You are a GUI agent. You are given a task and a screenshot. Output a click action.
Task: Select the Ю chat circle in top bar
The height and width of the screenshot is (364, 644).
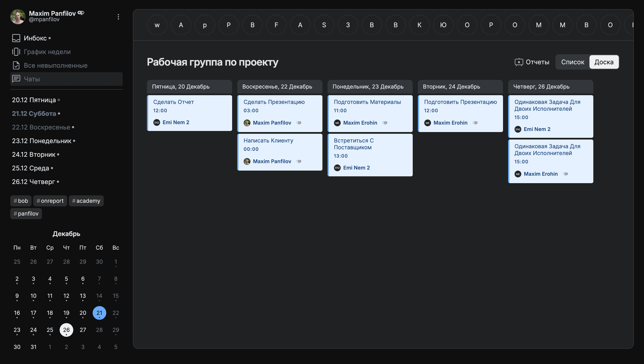coord(443,25)
